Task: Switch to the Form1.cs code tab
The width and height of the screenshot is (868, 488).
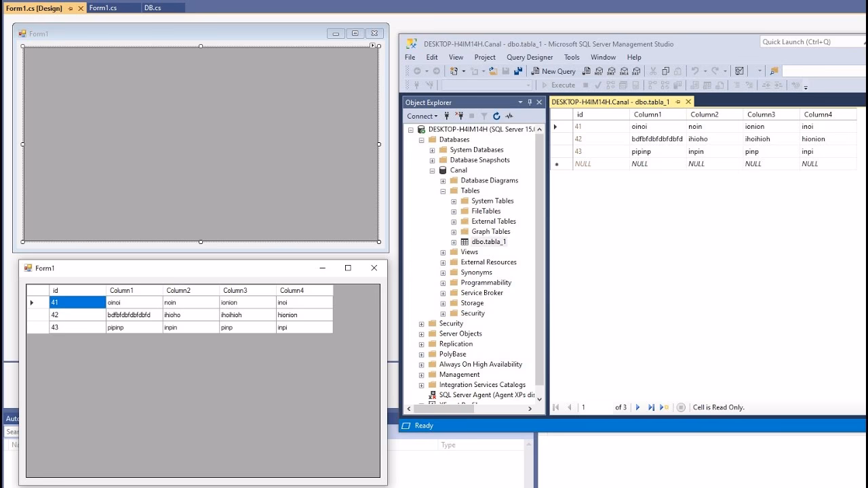Action: [103, 8]
